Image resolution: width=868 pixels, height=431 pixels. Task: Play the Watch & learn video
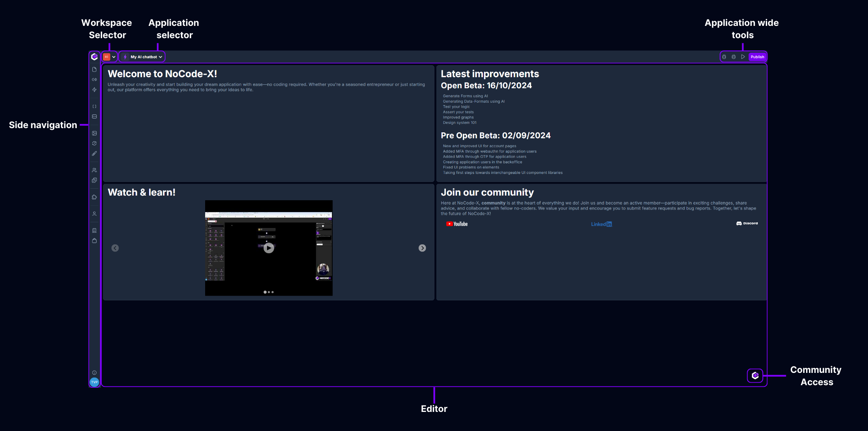[268, 248]
